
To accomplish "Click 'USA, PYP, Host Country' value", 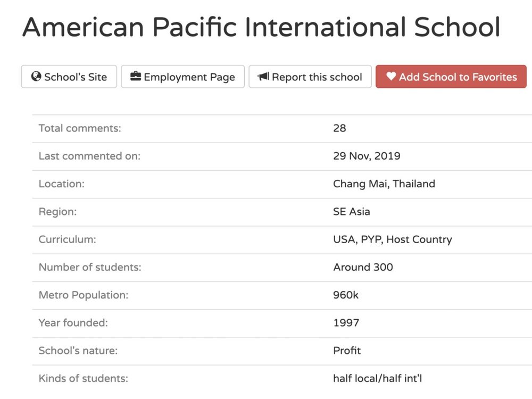I will pyautogui.click(x=393, y=239).
